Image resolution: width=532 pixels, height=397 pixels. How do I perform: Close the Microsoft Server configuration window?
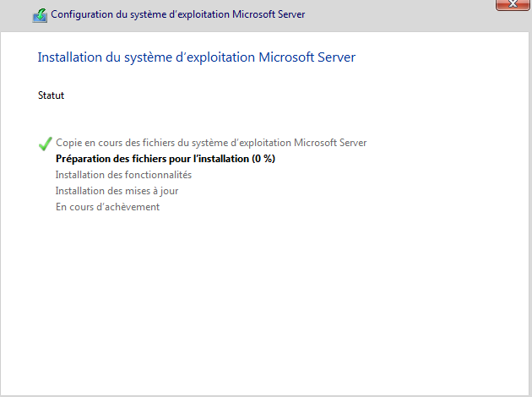coord(512,4)
